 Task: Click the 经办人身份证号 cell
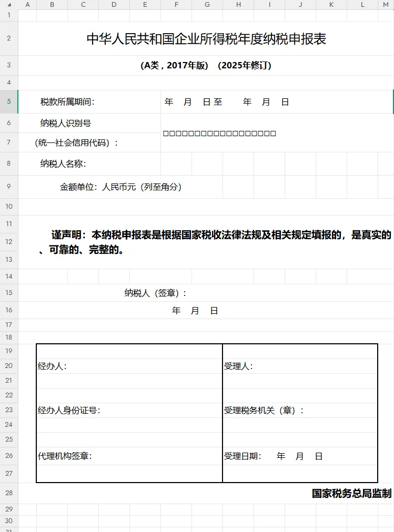[x=129, y=410]
